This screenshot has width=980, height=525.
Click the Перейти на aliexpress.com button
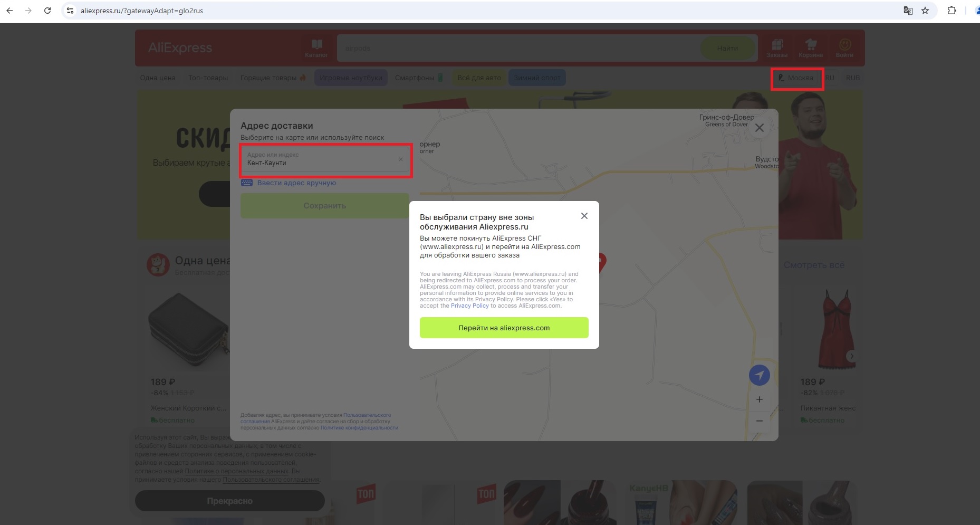[504, 328]
